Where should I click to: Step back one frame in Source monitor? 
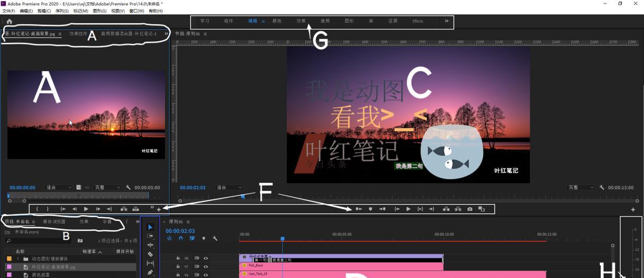pos(74,209)
